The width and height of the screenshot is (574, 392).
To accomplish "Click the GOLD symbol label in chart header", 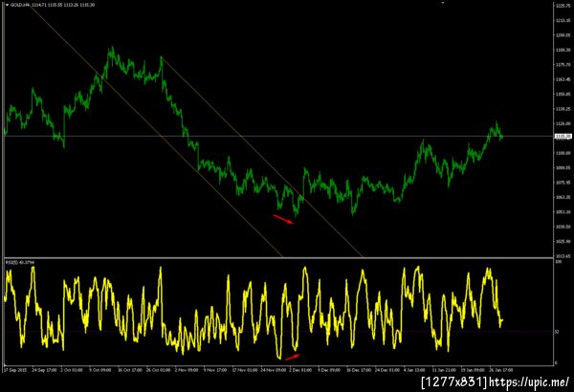I will [x=18, y=5].
